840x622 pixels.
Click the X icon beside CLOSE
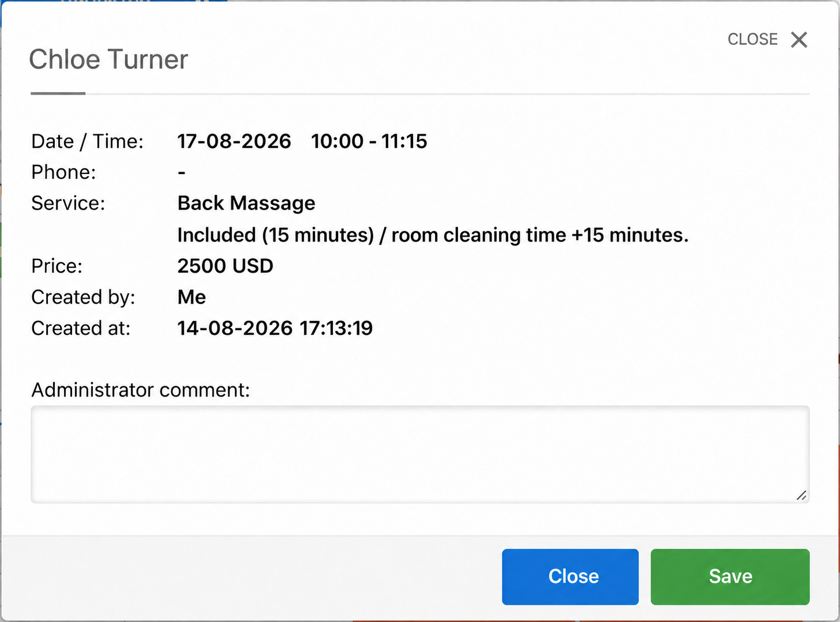[x=799, y=40]
